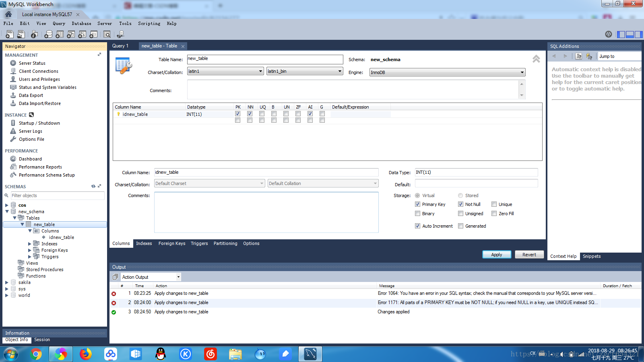This screenshot has height=362, width=644.
Task: Toggle the left sidebar panel visibility
Action: [x=621, y=35]
